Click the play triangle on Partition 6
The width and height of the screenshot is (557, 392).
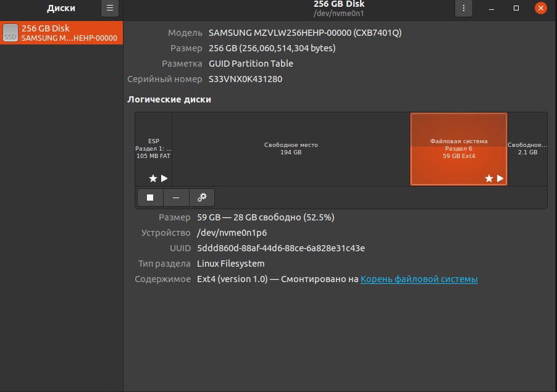[500, 178]
